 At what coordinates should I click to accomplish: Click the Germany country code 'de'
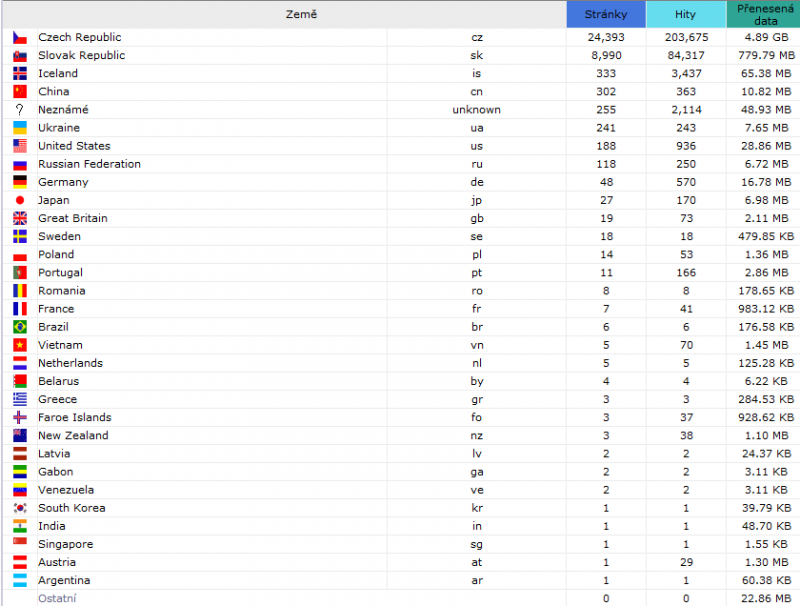coord(477,182)
